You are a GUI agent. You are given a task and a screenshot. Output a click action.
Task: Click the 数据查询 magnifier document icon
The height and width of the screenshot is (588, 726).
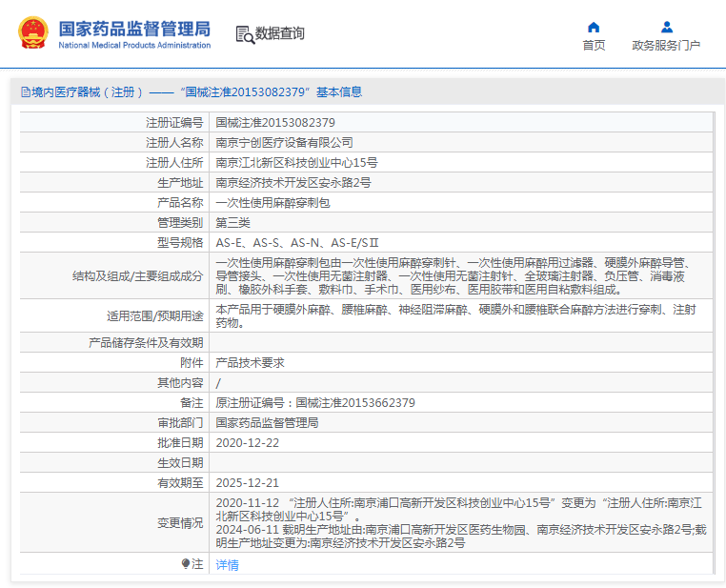(x=246, y=34)
